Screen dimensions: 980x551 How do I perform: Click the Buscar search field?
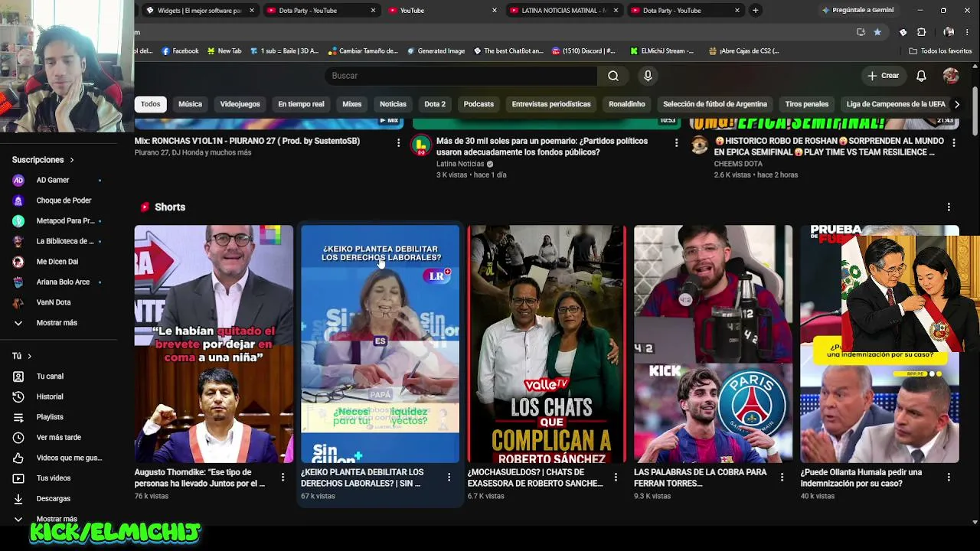[x=461, y=76]
